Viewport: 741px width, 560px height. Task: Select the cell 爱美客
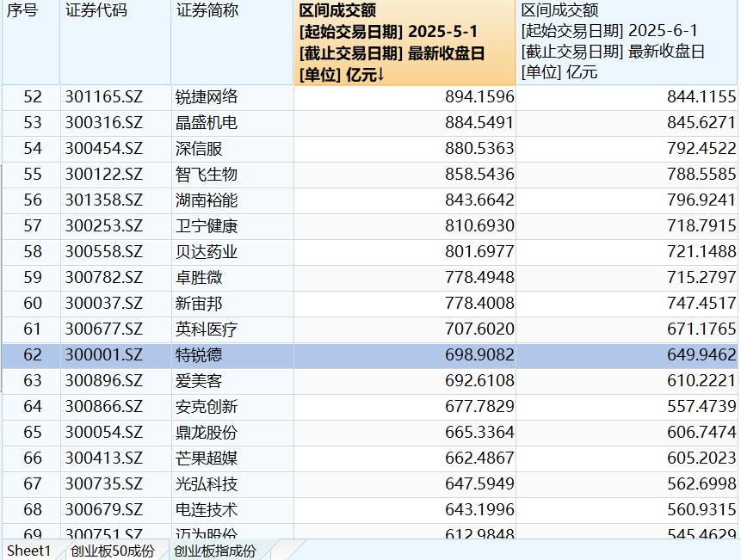pyautogui.click(x=232, y=380)
